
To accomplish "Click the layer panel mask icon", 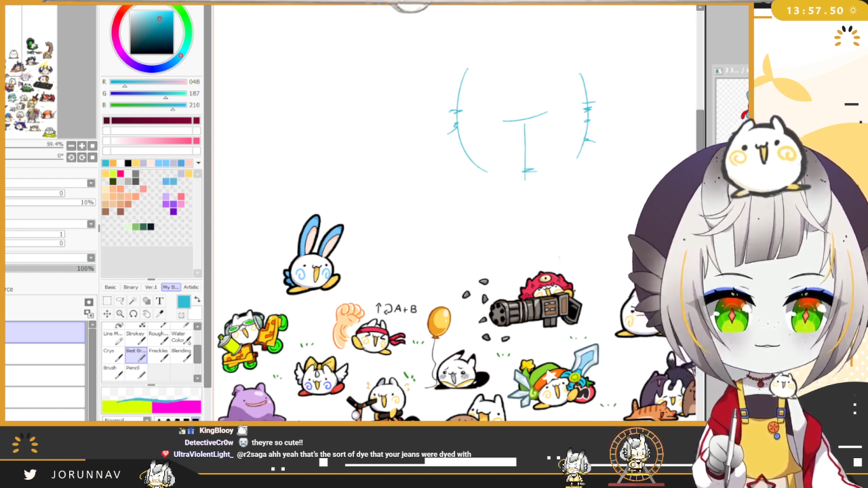I will click(x=89, y=302).
